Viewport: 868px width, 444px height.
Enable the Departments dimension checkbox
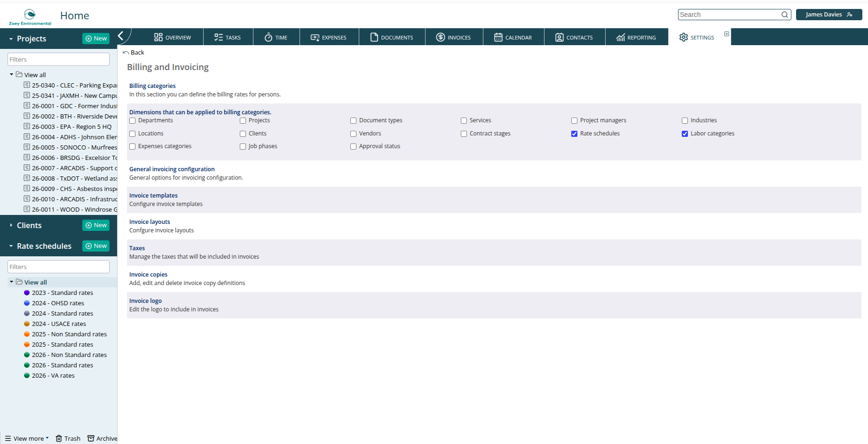point(133,121)
